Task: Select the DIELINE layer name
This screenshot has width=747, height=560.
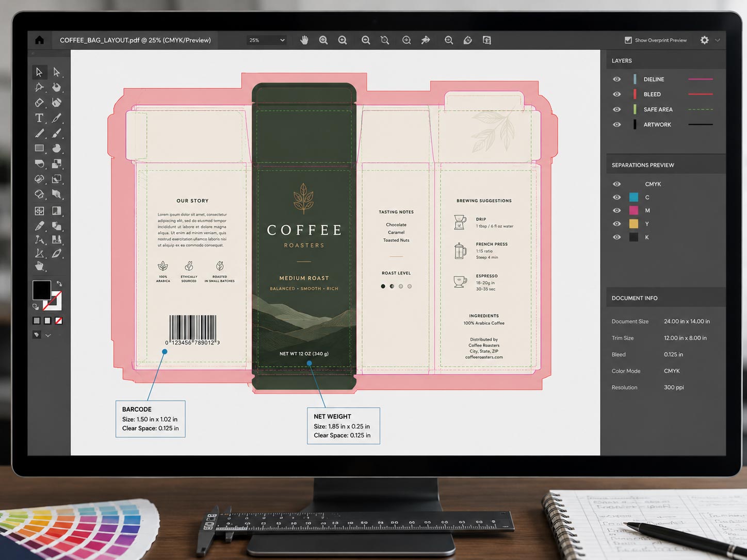Action: coord(654,79)
